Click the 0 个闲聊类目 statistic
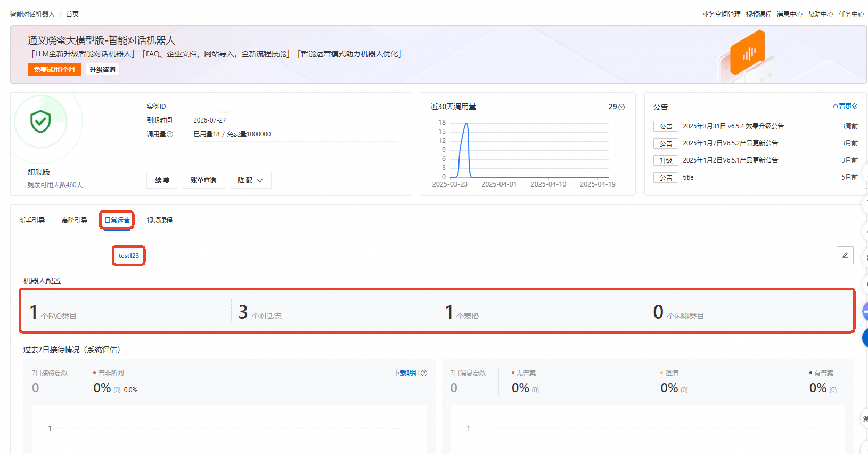 coord(678,312)
